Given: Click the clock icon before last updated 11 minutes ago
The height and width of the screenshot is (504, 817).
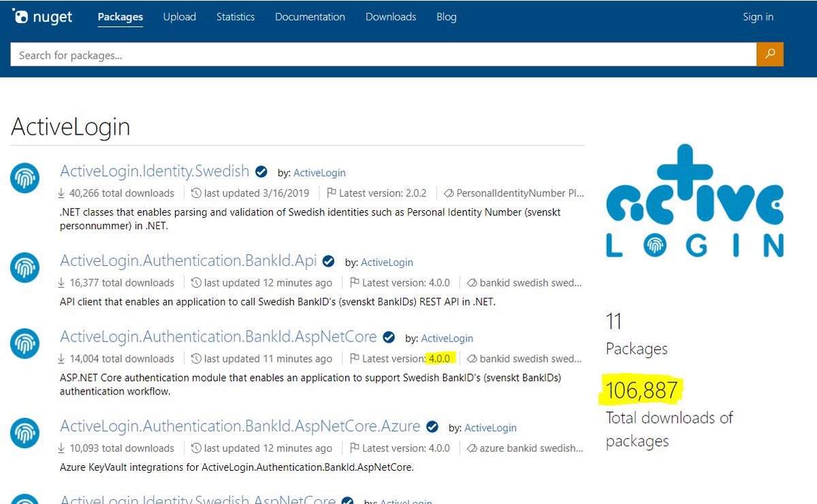Looking at the screenshot, I should coord(196,359).
